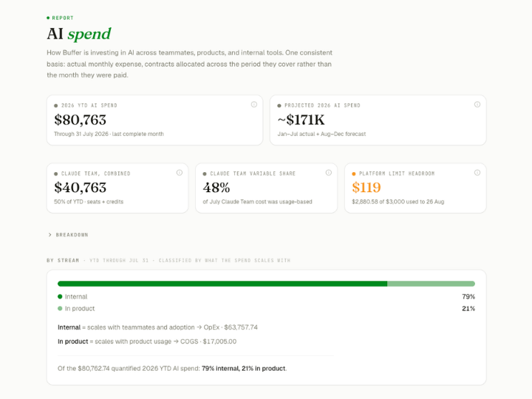The width and height of the screenshot is (532, 399).
Task: Click the orange $119 headroom value
Action: (366, 188)
